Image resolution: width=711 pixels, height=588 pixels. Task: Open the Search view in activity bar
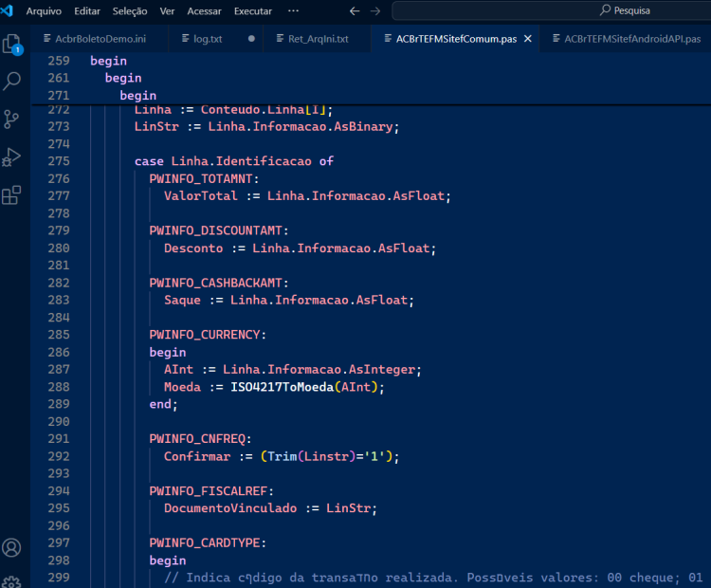tap(11, 82)
